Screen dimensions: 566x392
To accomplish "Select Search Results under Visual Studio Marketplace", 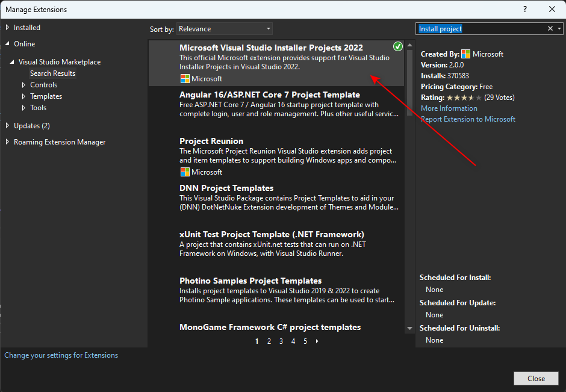I will tap(52, 73).
